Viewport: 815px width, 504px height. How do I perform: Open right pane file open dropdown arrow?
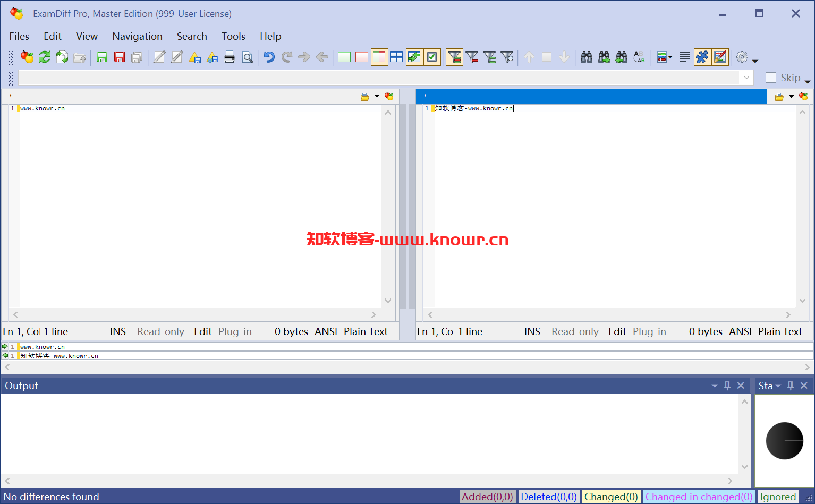tap(791, 96)
